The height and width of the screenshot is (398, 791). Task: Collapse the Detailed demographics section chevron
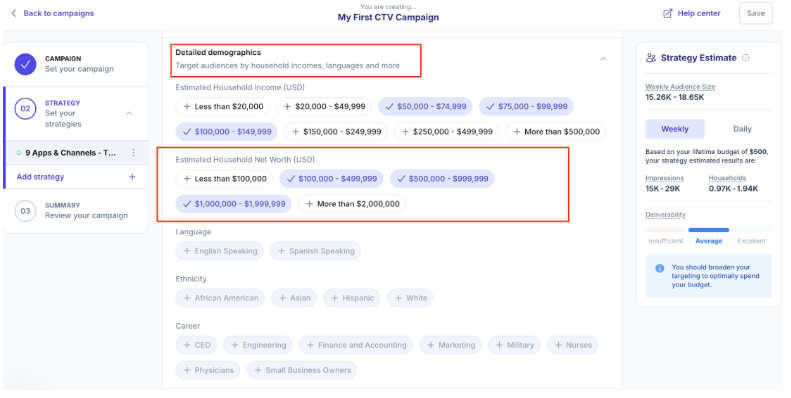tap(603, 59)
